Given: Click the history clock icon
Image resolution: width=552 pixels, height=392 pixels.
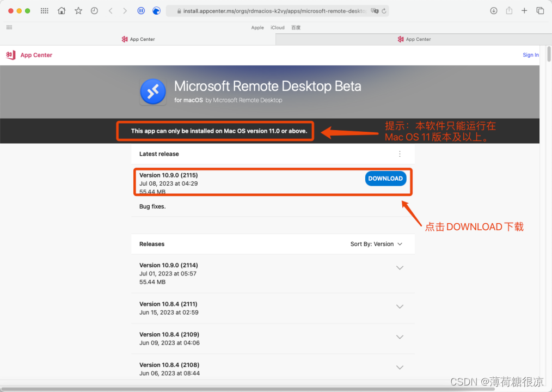Looking at the screenshot, I should tap(94, 10).
